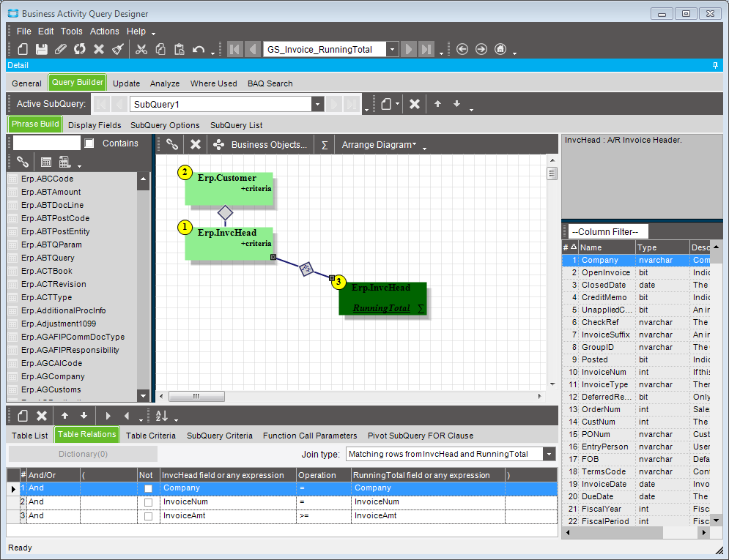The width and height of the screenshot is (729, 560).
Task: Click the Cut scissors icon
Action: tap(141, 49)
